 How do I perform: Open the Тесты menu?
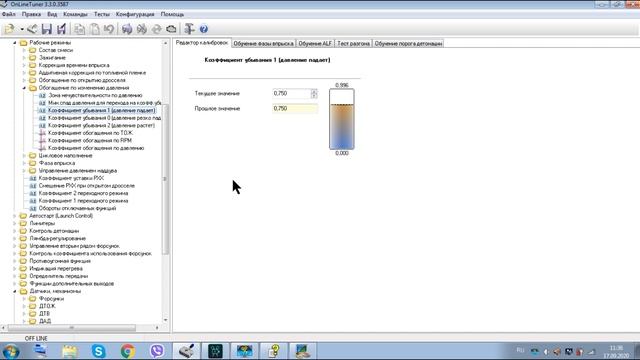[x=102, y=14]
